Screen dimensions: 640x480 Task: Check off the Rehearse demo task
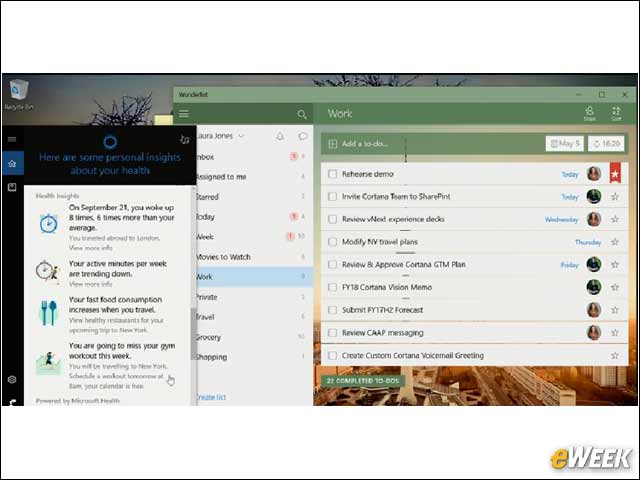pos(333,174)
